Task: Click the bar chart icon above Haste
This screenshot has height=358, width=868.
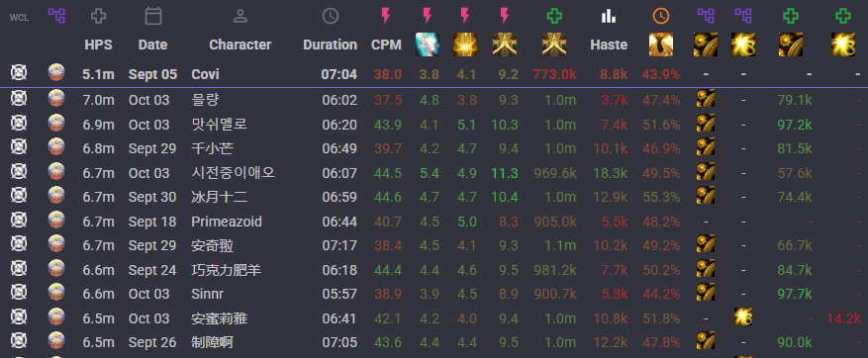Action: [609, 16]
